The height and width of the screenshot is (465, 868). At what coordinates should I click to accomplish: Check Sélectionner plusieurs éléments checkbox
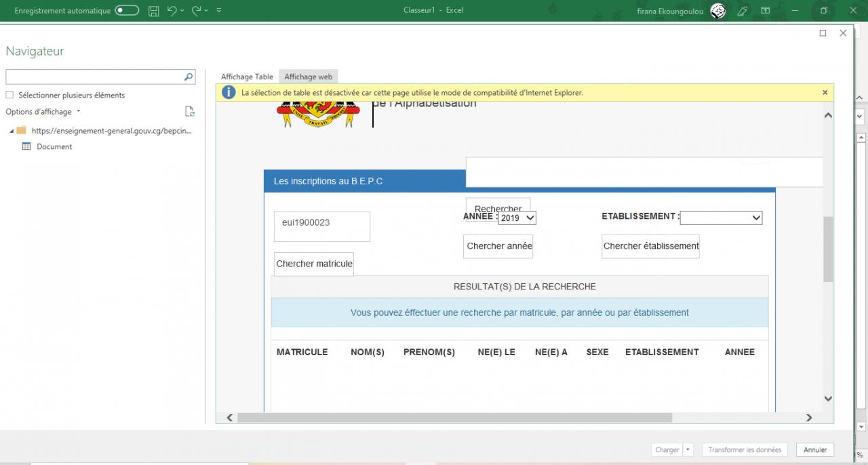(9, 95)
